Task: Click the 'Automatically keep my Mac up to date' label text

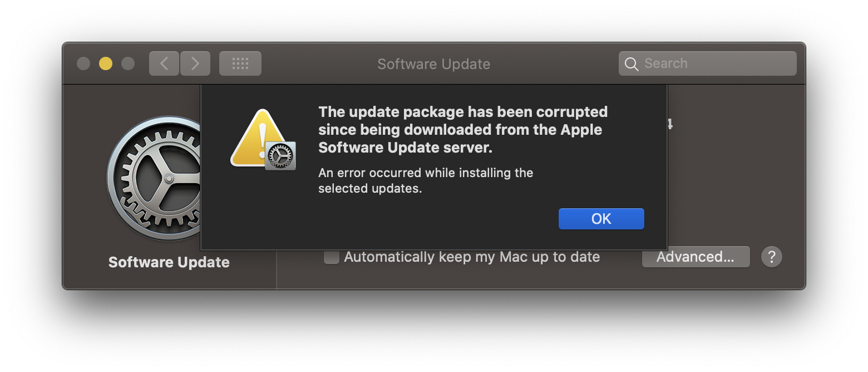Action: (472, 257)
